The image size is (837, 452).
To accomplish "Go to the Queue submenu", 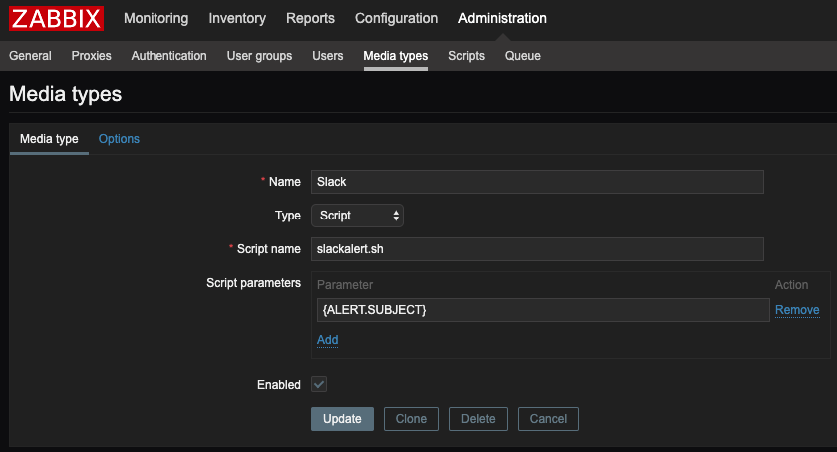I will point(523,55).
